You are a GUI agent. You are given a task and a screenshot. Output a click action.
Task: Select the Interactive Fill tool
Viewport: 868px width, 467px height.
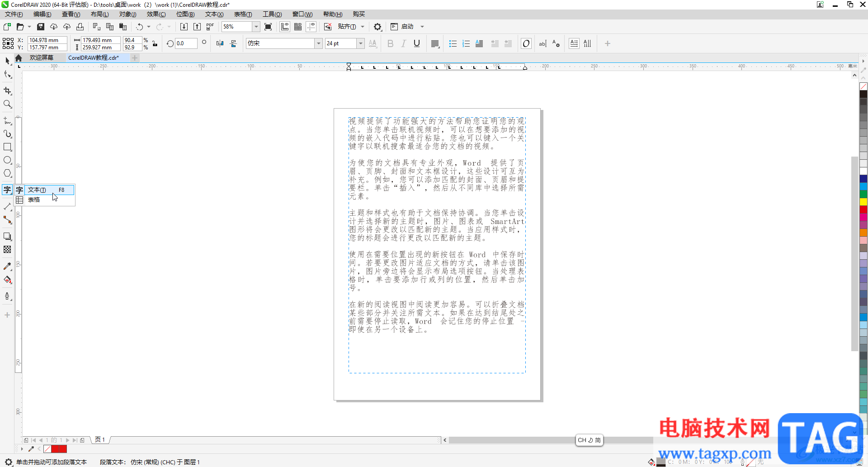[7, 280]
